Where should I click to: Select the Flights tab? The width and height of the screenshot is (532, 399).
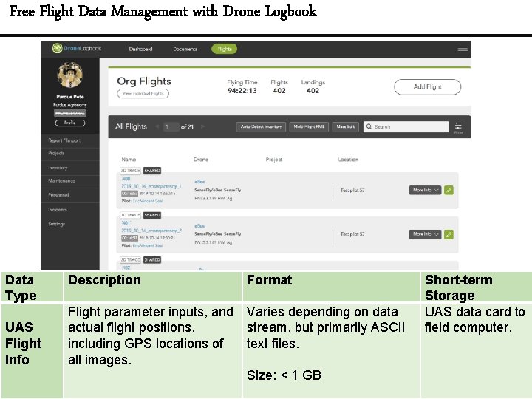225,49
